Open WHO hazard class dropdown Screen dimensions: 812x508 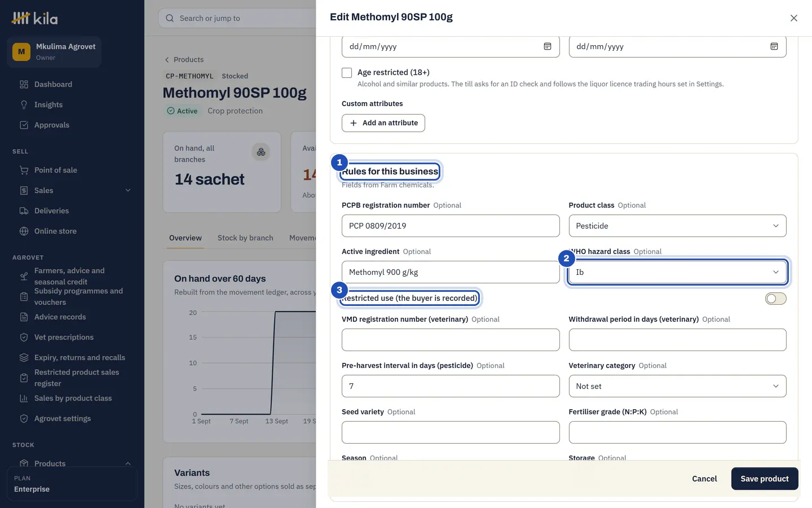(677, 272)
